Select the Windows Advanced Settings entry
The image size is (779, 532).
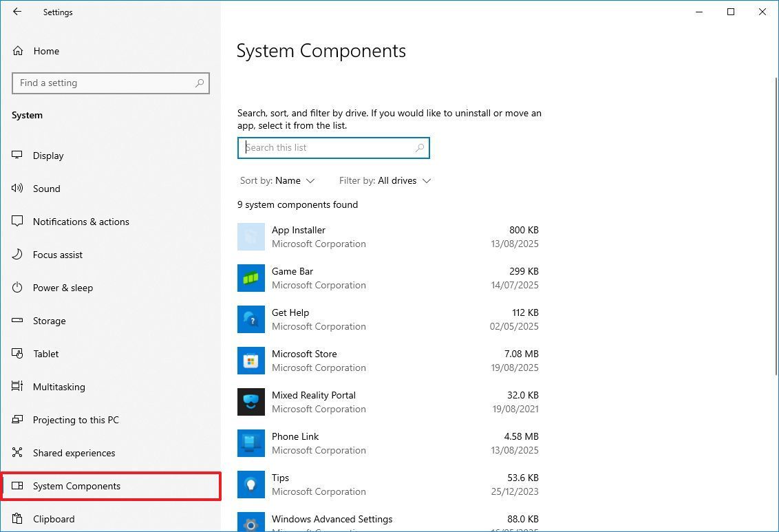[332, 519]
